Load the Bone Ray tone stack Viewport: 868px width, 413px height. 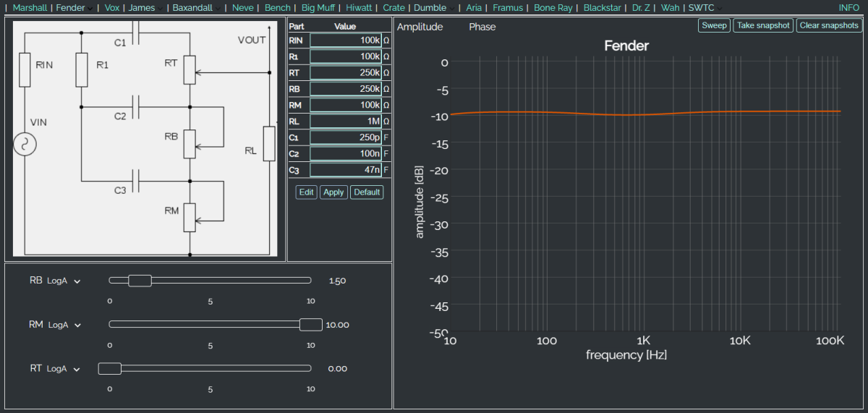(x=553, y=8)
